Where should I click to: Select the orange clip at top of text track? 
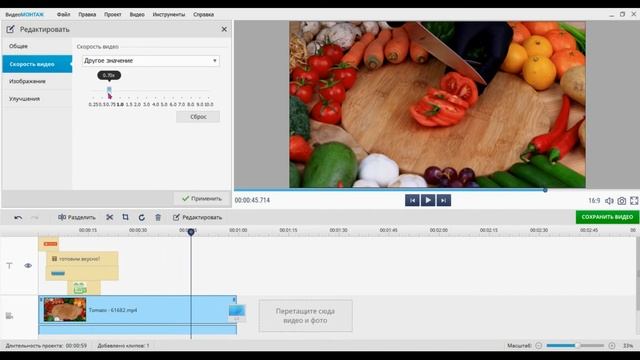tap(49, 244)
